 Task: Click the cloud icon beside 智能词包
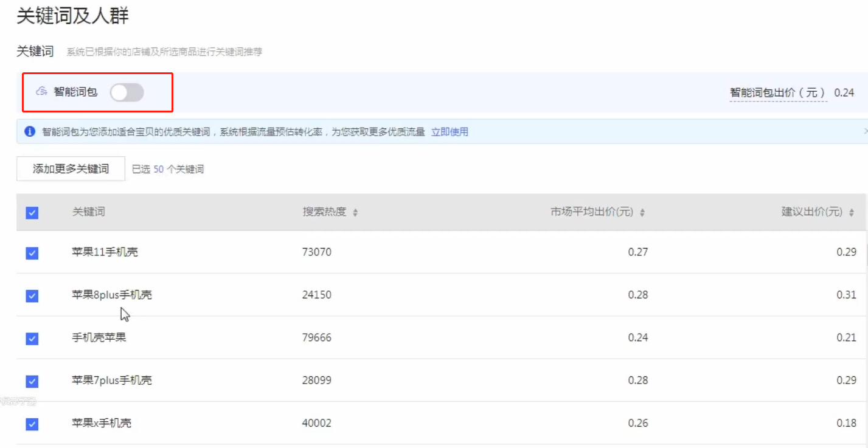[41, 92]
